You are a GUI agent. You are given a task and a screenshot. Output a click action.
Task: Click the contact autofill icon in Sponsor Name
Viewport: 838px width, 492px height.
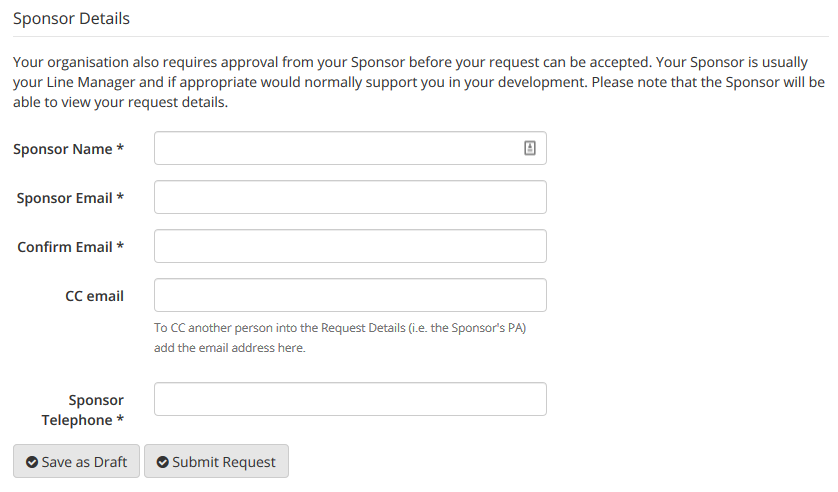tap(530, 148)
